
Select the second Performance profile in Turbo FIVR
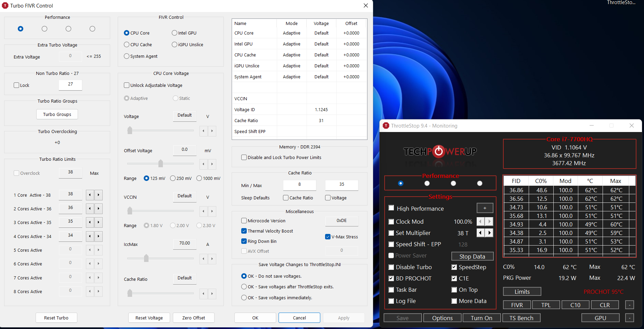click(44, 29)
